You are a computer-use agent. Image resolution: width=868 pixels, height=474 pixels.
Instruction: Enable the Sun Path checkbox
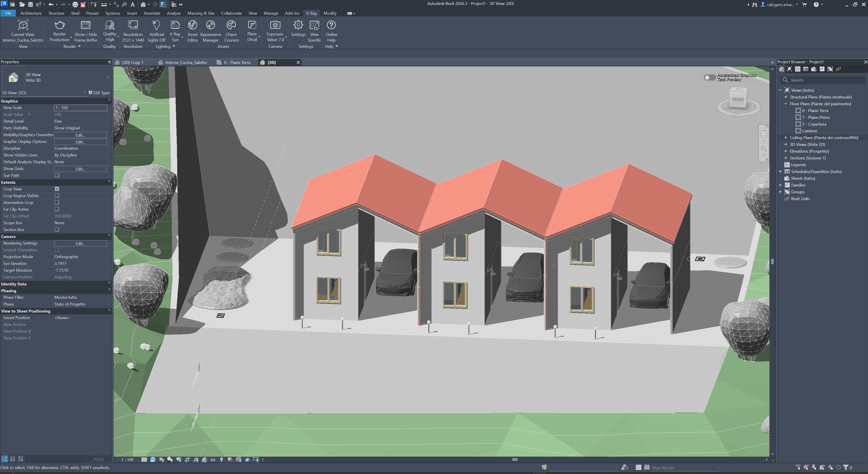coord(57,175)
